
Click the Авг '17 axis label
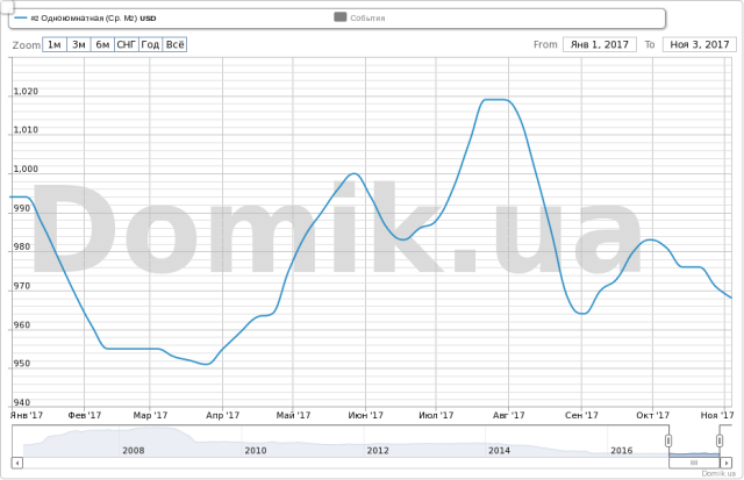(x=509, y=415)
